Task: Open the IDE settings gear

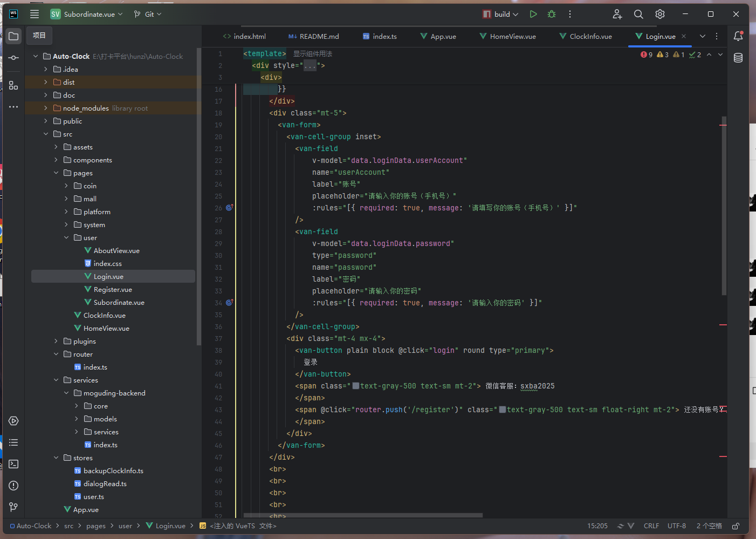Action: point(660,15)
